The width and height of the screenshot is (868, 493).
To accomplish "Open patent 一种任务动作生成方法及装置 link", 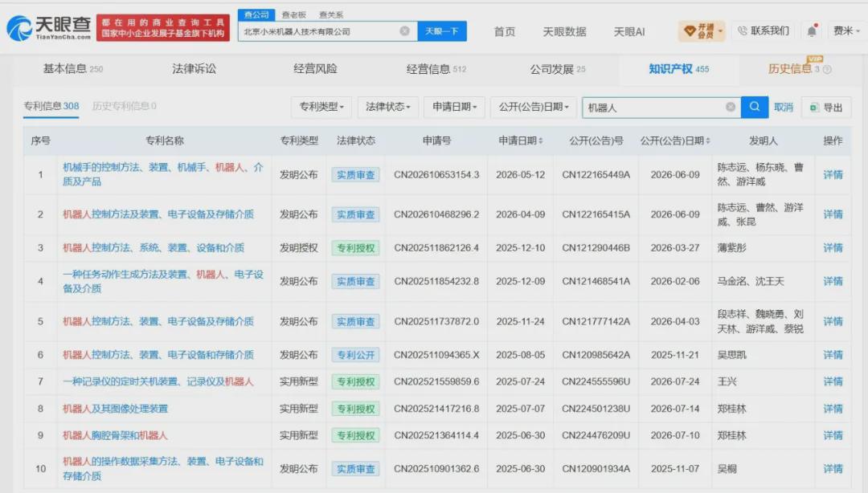I will pos(162,281).
